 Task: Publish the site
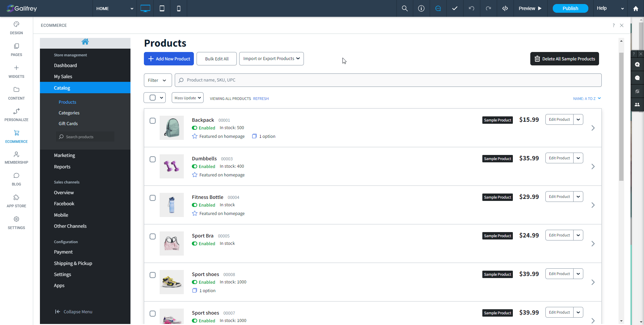point(570,8)
